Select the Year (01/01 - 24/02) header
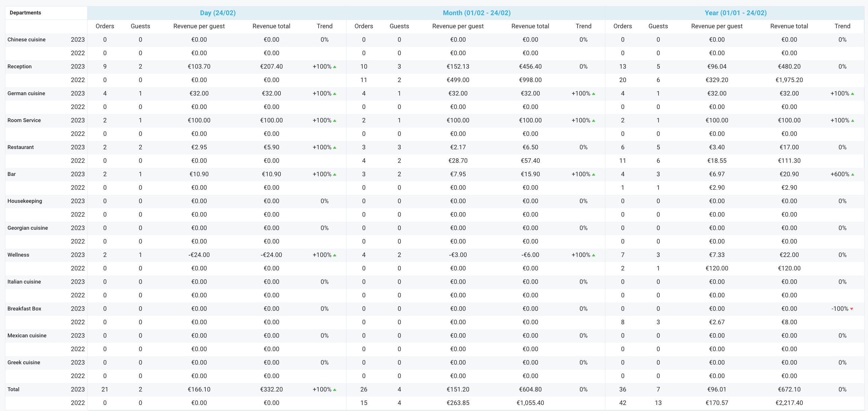868x411 pixels. coord(735,13)
